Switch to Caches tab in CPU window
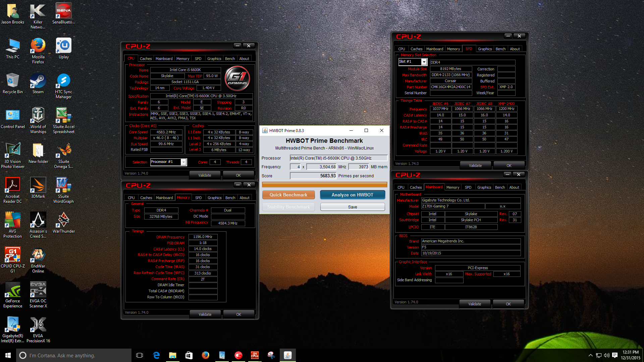644x362 pixels. point(146,59)
